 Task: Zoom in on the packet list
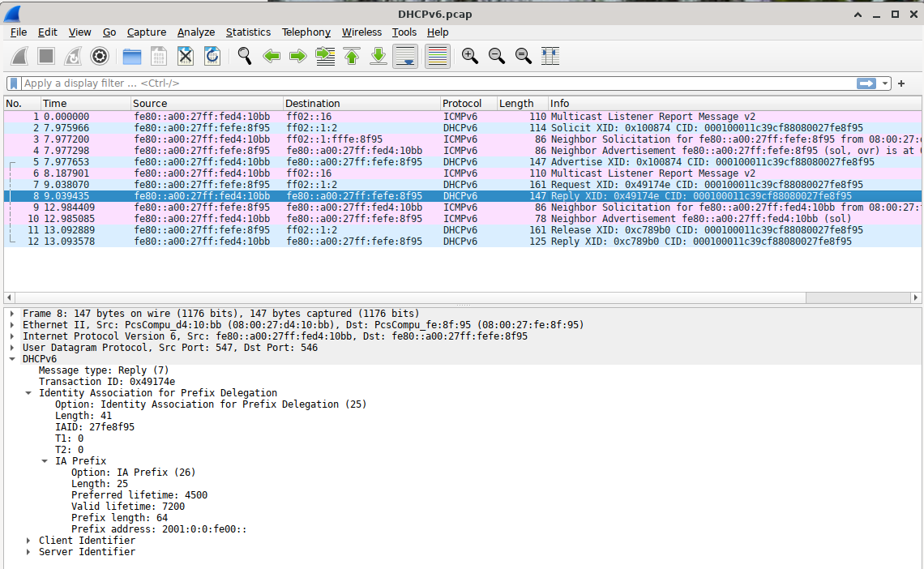[x=469, y=56]
